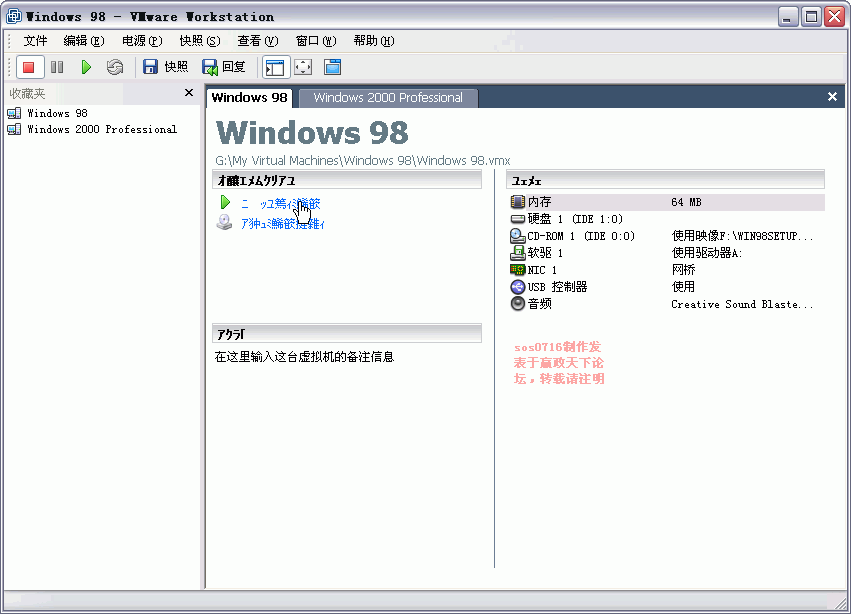This screenshot has width=851, height=614.
Task: Toggle the favorites sidebar view icon
Action: [x=274, y=67]
